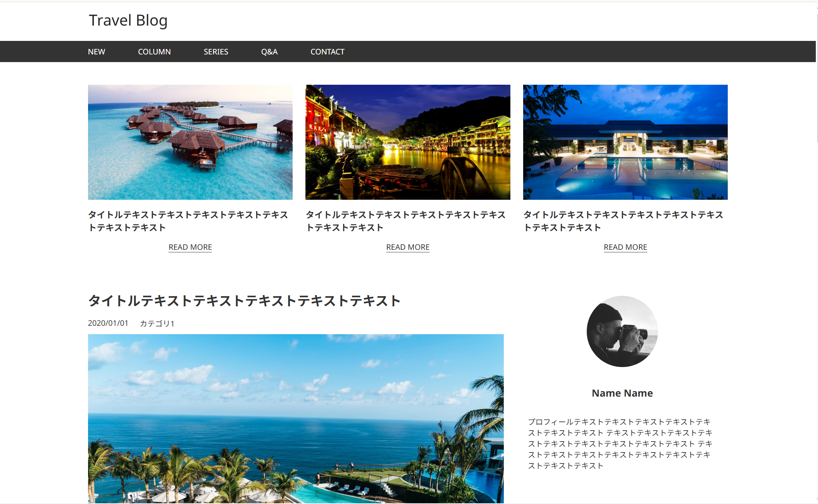Click the main article heading
This screenshot has width=818, height=504.
coord(244,301)
